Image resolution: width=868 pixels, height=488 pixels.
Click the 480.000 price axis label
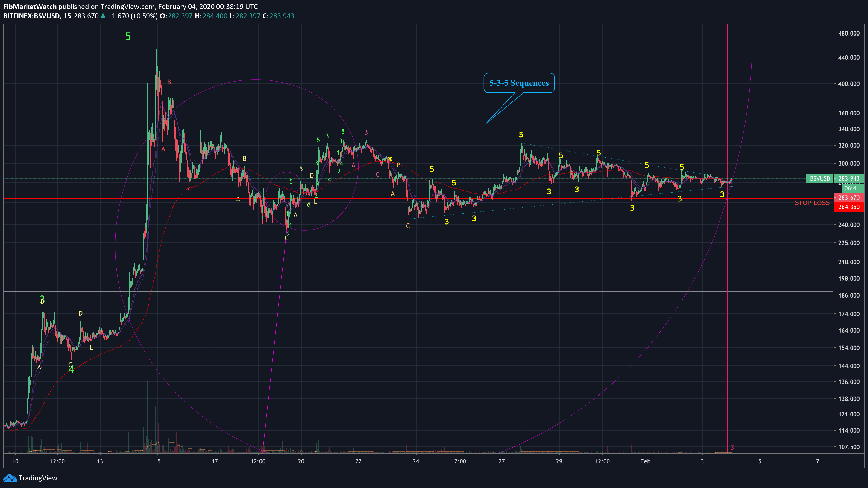point(849,33)
